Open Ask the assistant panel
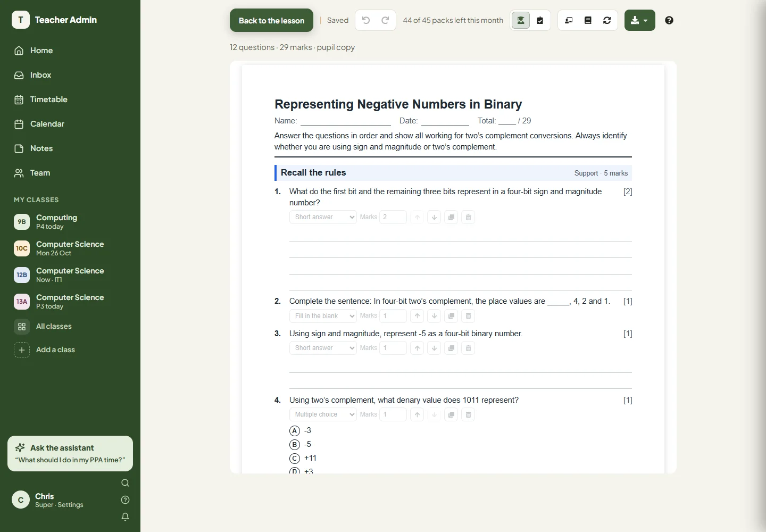This screenshot has height=532, width=766. [x=70, y=454]
